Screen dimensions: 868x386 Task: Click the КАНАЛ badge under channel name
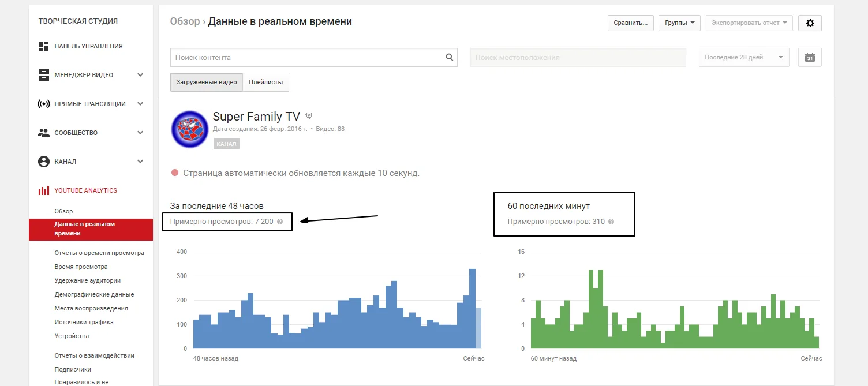[x=226, y=144]
